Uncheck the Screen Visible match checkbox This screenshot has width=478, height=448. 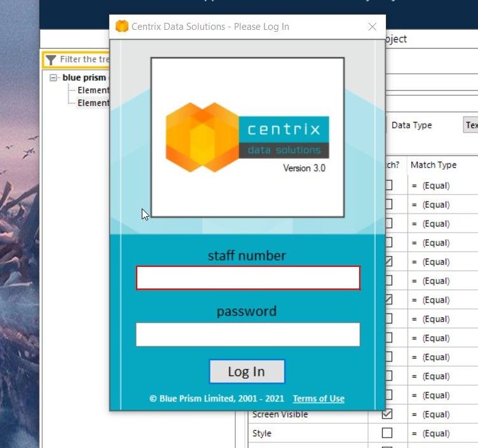pyautogui.click(x=387, y=414)
